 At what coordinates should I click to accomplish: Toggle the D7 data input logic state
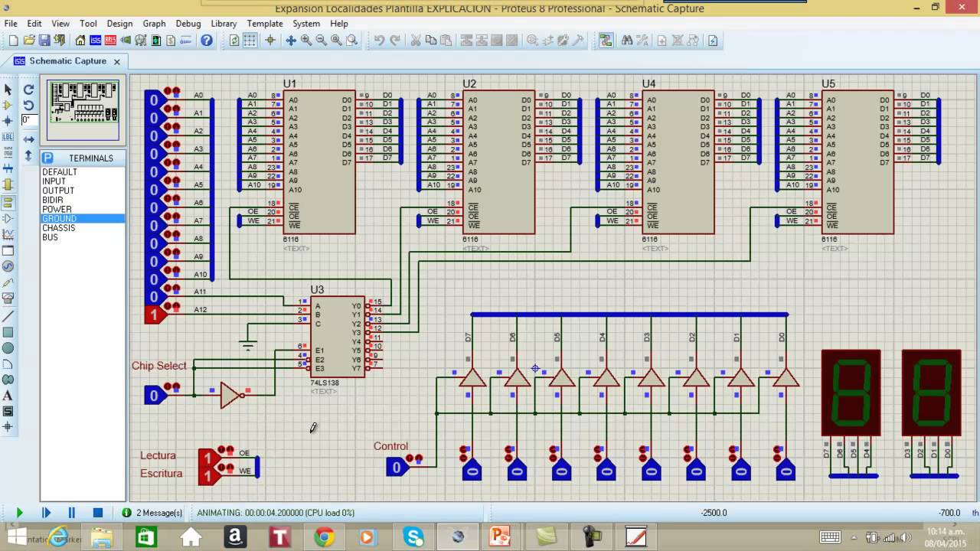(x=472, y=471)
